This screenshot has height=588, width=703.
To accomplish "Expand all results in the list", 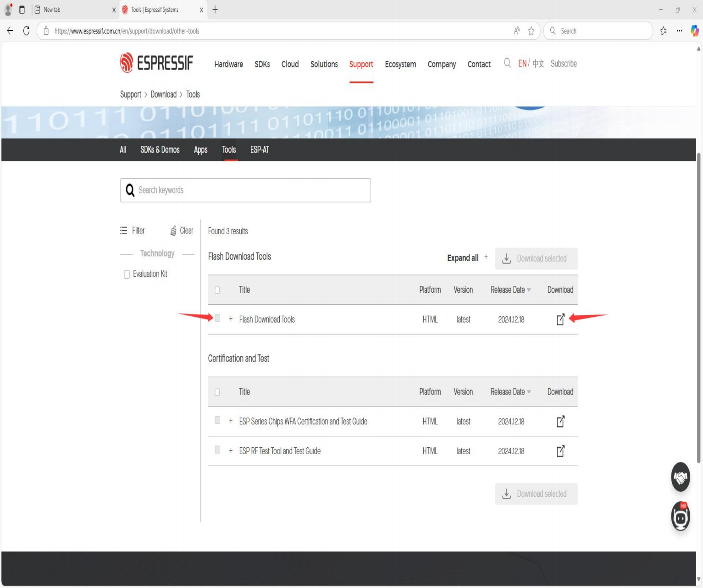I will tap(467, 258).
